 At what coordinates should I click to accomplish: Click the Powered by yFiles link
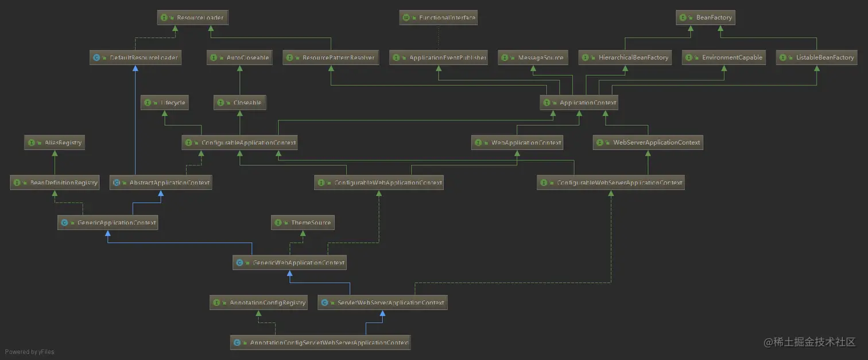point(29,351)
